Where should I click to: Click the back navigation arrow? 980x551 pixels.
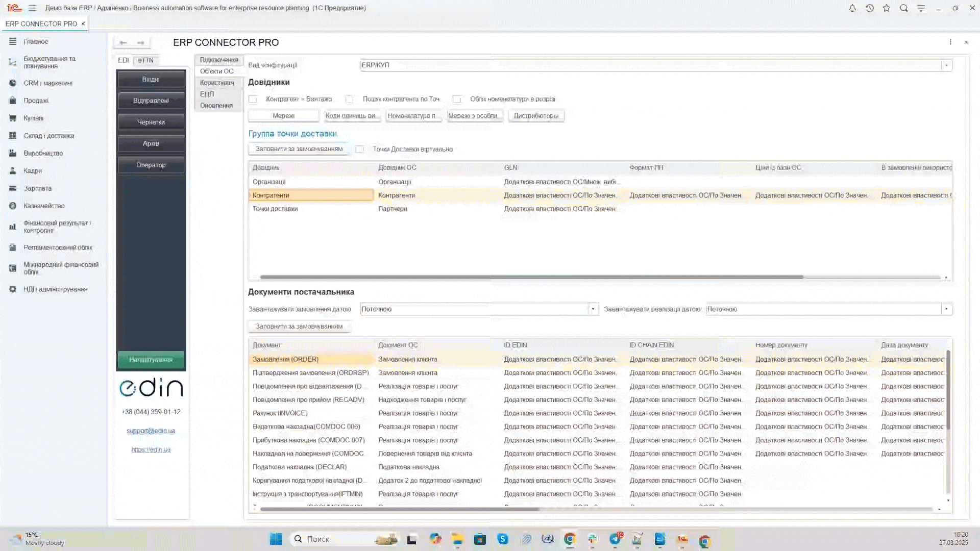tap(123, 43)
